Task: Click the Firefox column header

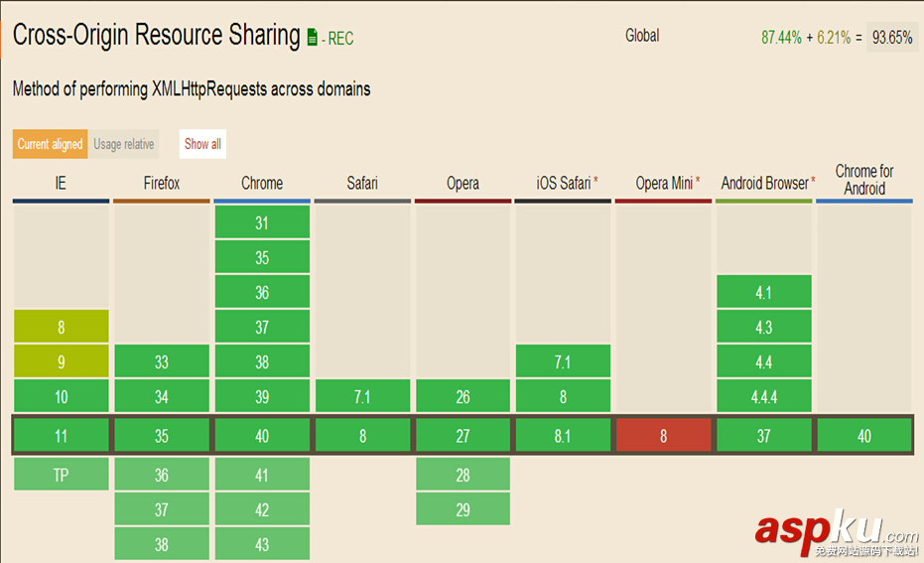Action: point(162,184)
